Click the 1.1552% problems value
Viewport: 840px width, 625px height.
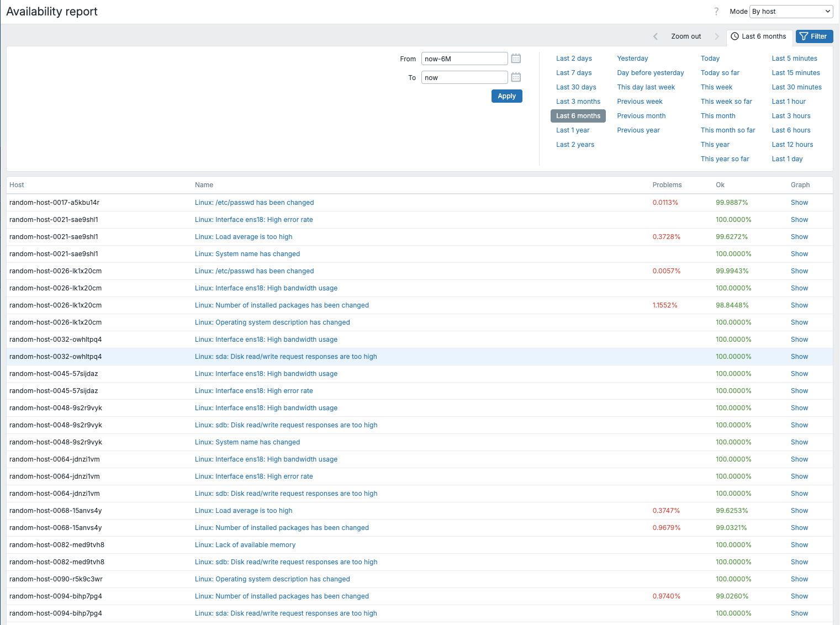coord(665,305)
